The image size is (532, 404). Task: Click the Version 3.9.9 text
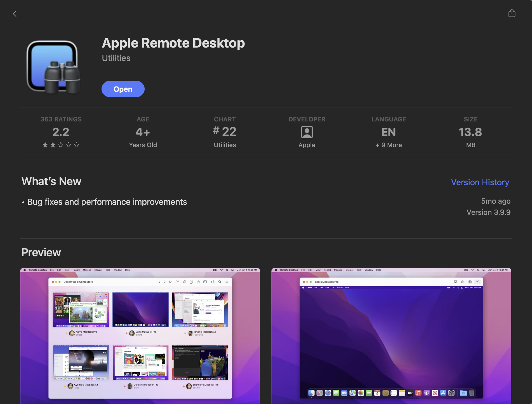(x=488, y=212)
